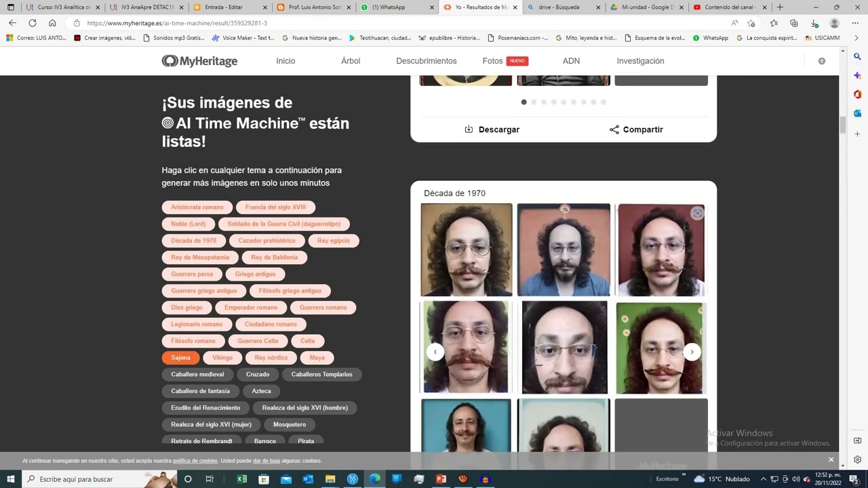
Task: Open the Fotos menu
Action: click(x=493, y=61)
